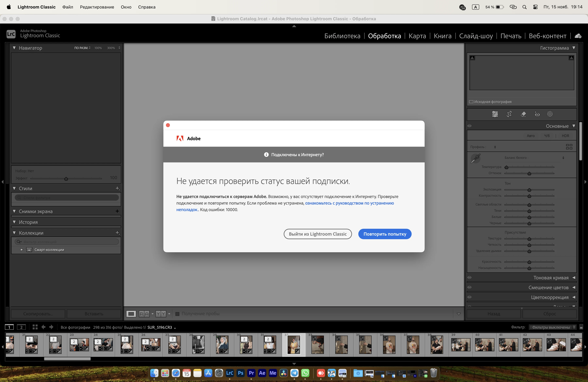Open Photoshop from the Dock
The width and height of the screenshot is (588, 382).
pos(241,373)
